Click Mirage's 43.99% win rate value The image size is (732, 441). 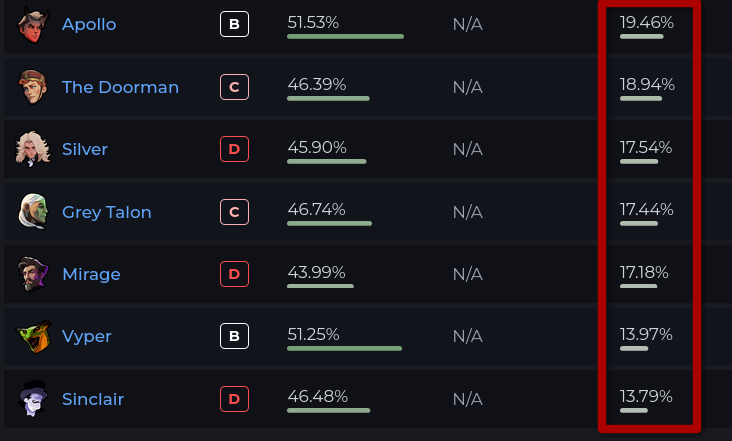(x=317, y=272)
